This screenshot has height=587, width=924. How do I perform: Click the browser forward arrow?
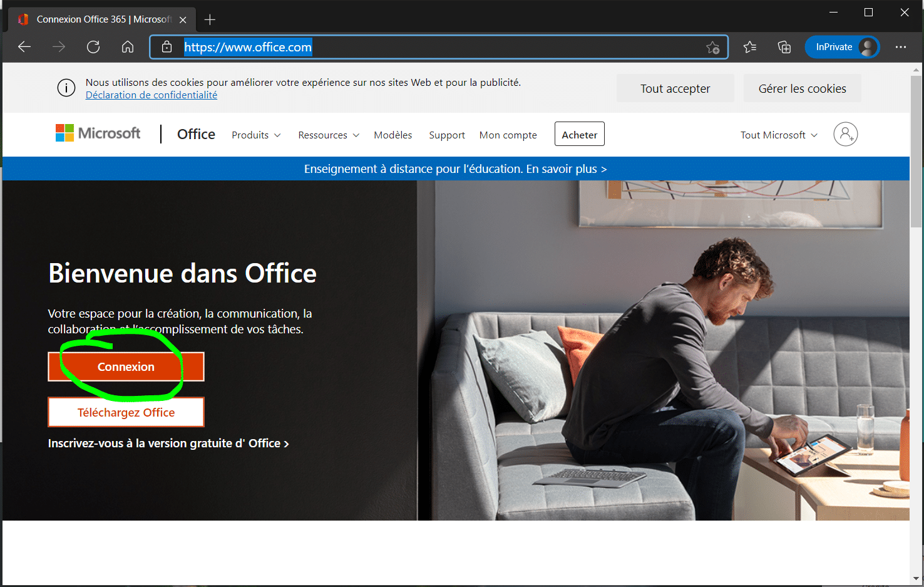coord(59,47)
